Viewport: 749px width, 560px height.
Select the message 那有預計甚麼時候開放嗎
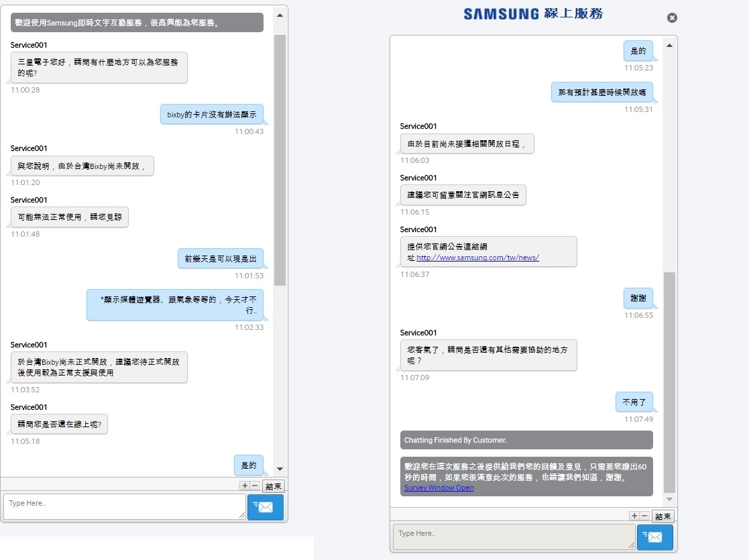602,93
